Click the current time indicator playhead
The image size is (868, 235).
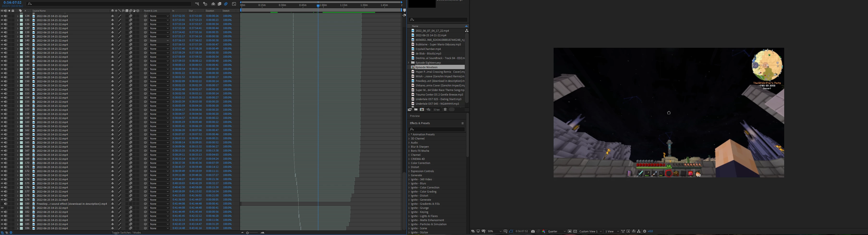318,6
